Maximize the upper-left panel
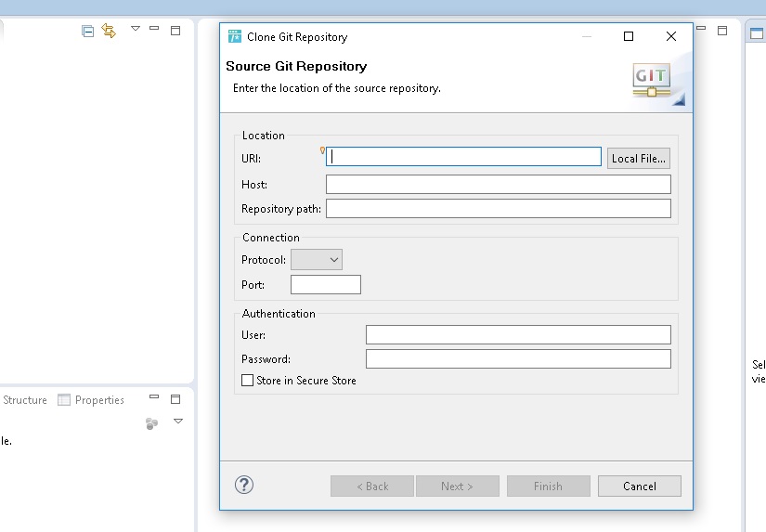Image resolution: width=766 pixels, height=532 pixels. click(x=175, y=31)
